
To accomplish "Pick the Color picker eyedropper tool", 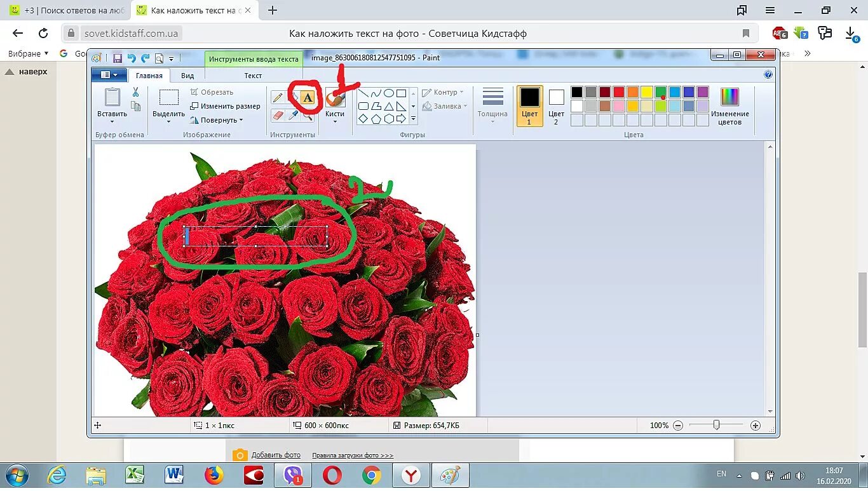I will (293, 116).
